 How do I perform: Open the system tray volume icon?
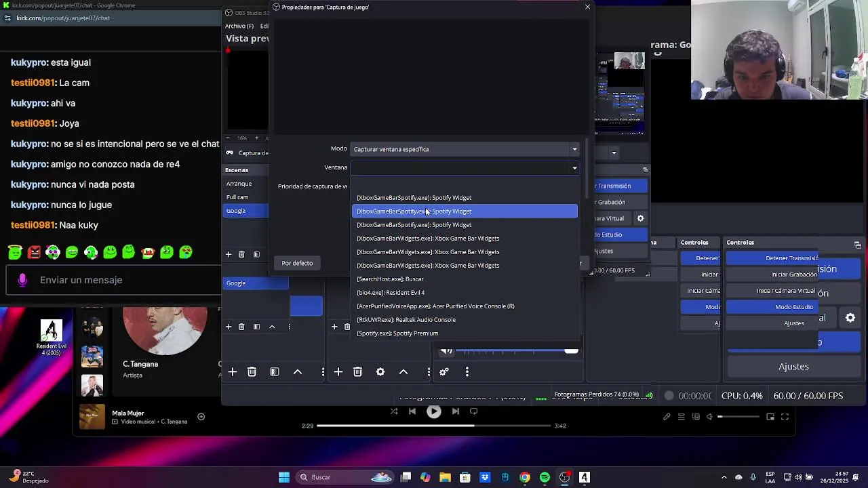[798, 477]
